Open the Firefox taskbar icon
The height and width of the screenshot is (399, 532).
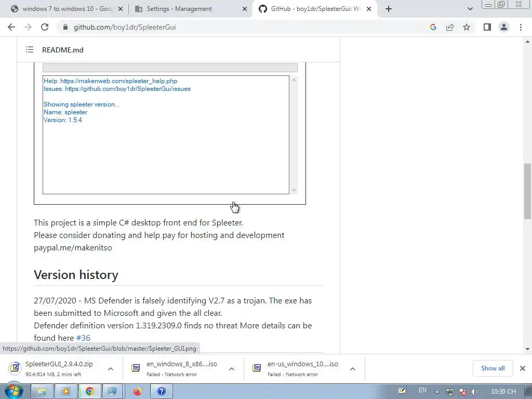pos(137,392)
